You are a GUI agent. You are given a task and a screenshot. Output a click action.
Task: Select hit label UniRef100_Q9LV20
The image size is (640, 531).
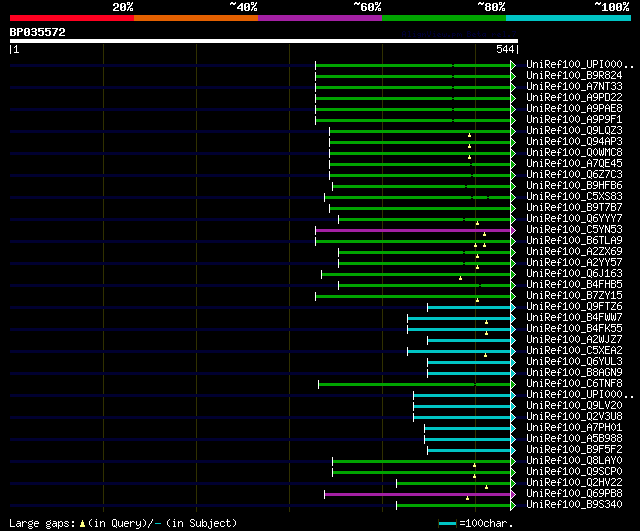point(574,406)
